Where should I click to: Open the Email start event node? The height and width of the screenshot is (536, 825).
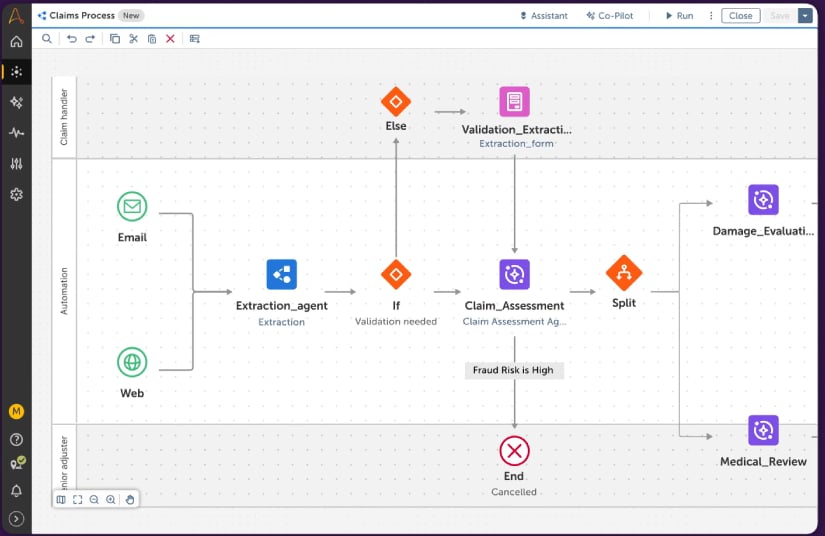coord(132,207)
